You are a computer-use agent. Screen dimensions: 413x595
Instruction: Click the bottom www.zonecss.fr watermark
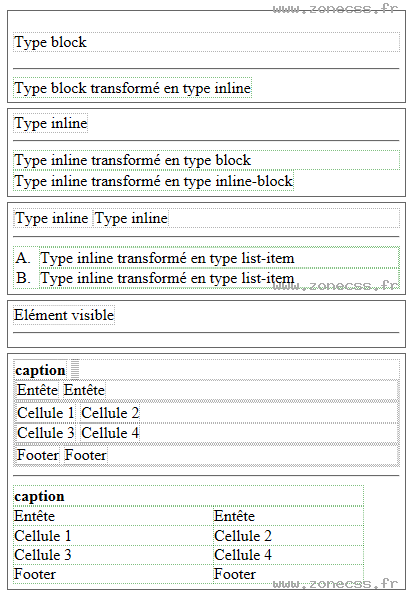tap(336, 583)
